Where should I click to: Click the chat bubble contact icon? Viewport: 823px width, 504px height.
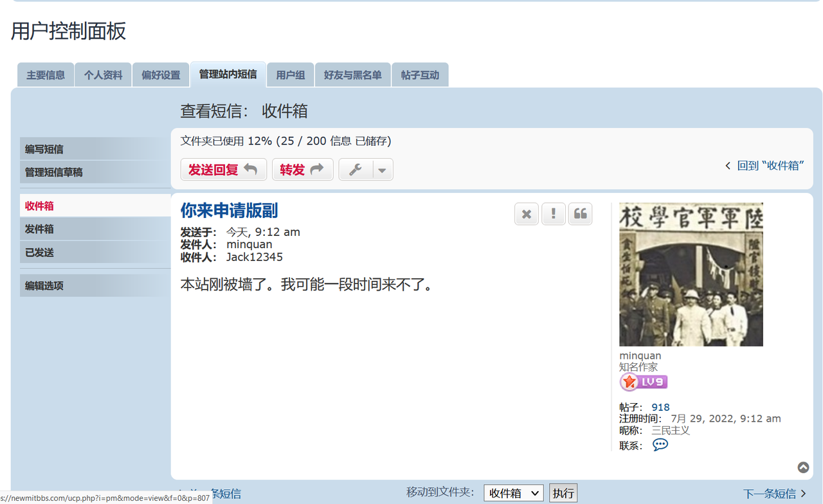pos(660,445)
